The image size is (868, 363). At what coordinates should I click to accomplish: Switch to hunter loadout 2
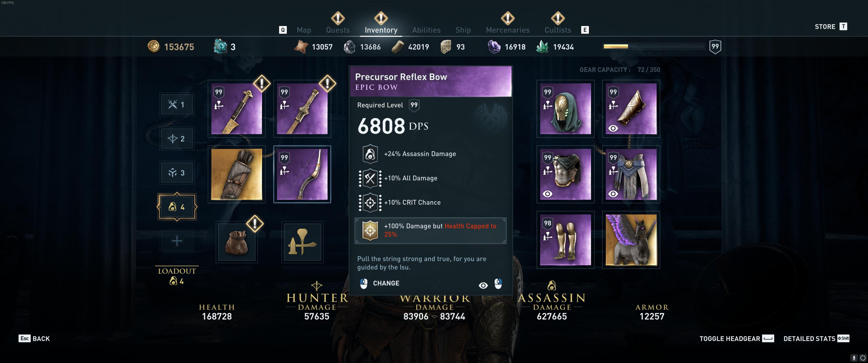pyautogui.click(x=177, y=138)
